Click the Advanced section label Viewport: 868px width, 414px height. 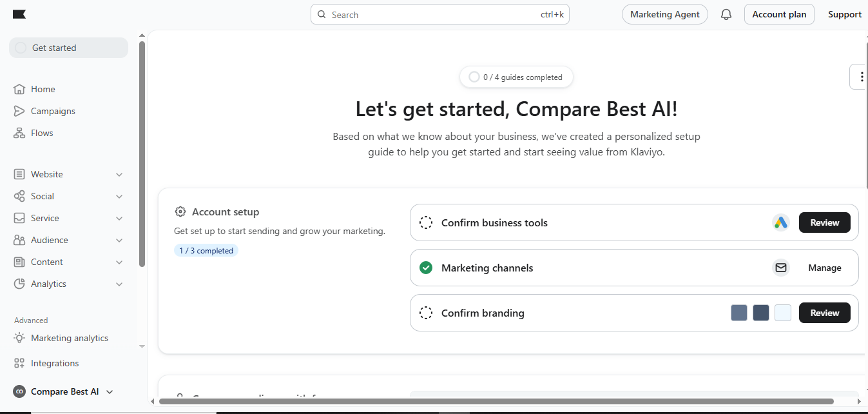tap(31, 320)
